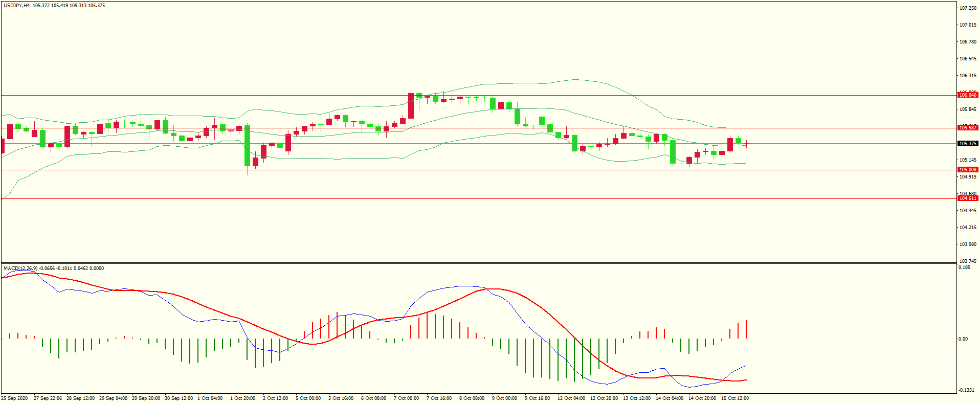Select the -0.1351 MACD scale value
The width and height of the screenshot is (980, 404).
966,390
